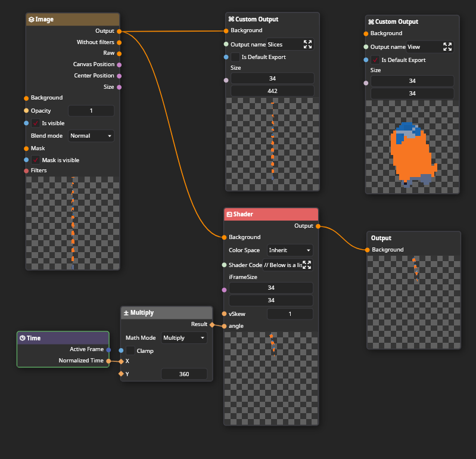
Task: Open the Color Space Inherit dropdown
Action: [290, 250]
